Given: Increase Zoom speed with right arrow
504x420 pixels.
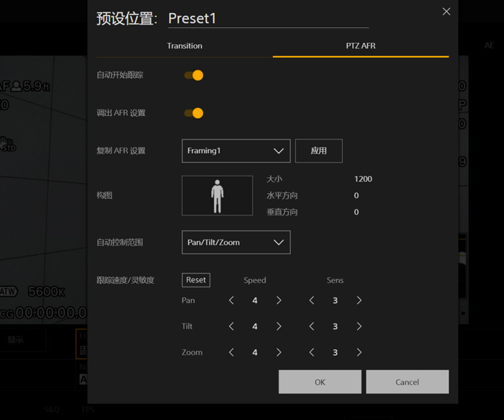Looking at the screenshot, I should [279, 352].
